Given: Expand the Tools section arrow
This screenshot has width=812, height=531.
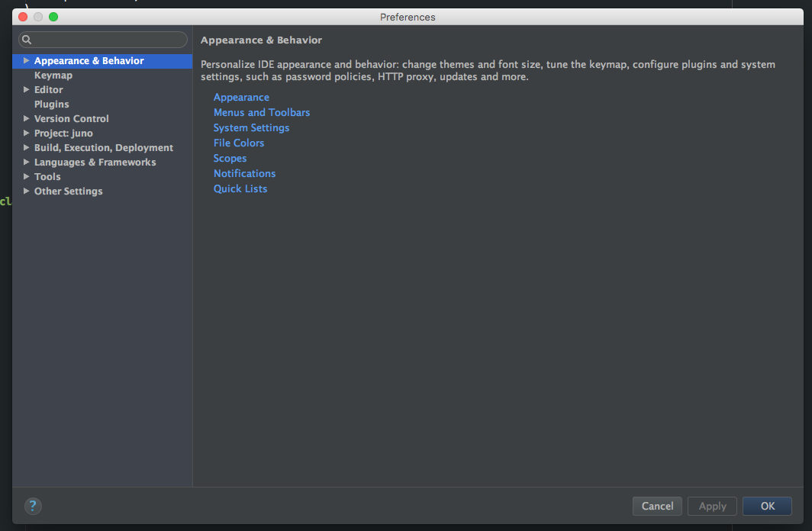Looking at the screenshot, I should coord(26,176).
